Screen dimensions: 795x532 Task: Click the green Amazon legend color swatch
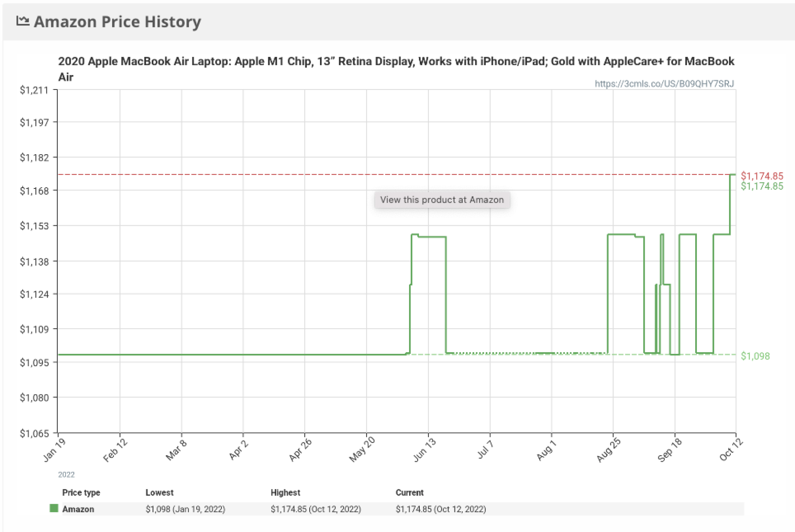(54, 508)
